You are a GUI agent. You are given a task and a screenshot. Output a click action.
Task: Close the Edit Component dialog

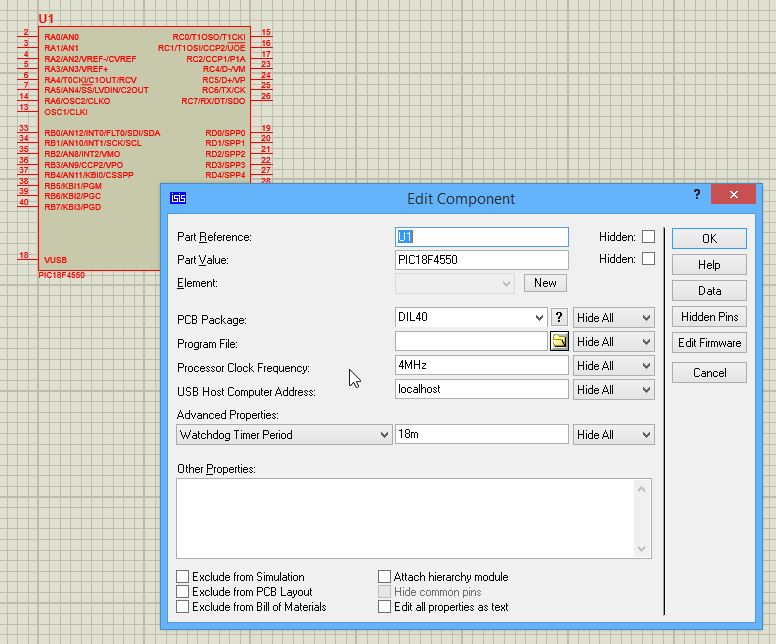click(733, 194)
